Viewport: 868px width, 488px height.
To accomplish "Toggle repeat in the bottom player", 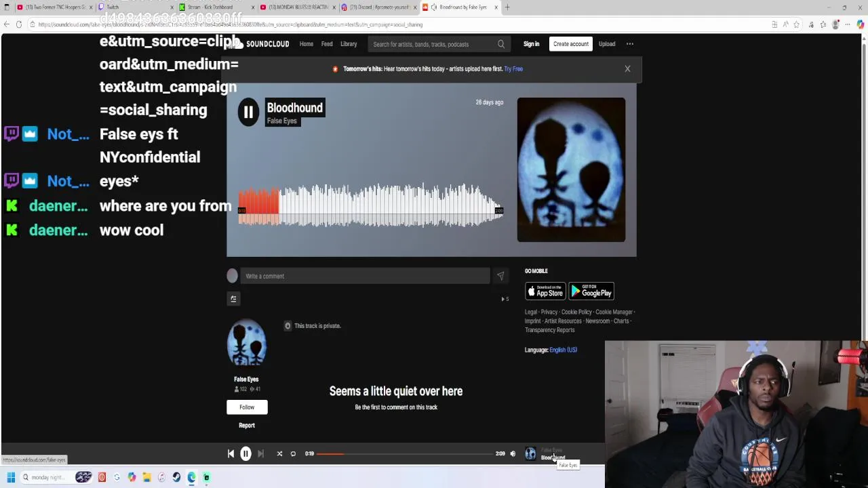I will 293,453.
